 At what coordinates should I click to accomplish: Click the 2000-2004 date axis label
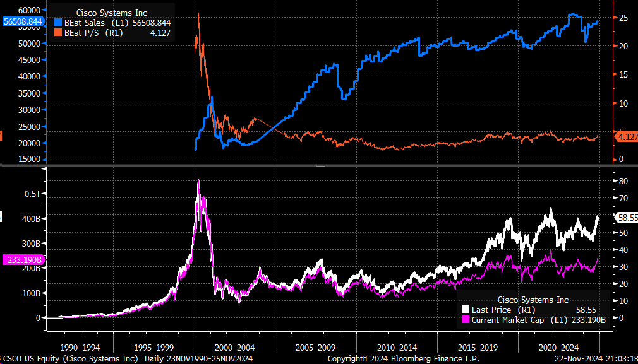click(x=234, y=348)
